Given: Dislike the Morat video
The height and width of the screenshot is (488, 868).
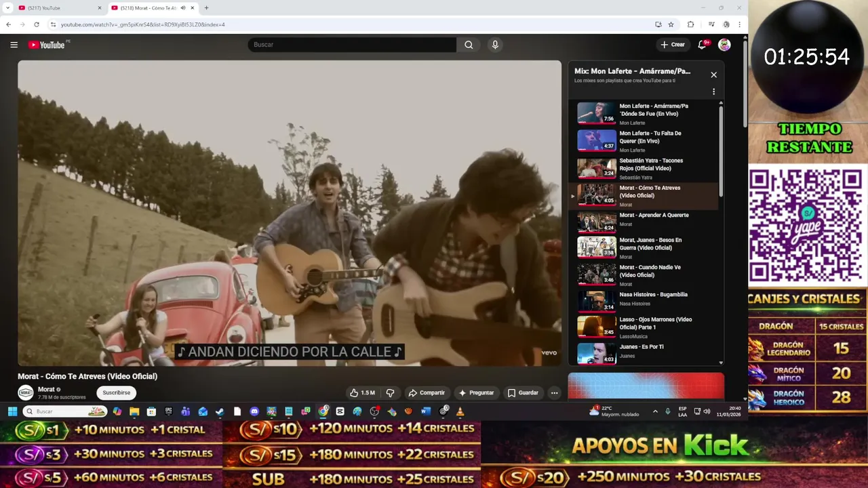Looking at the screenshot, I should [x=390, y=392].
